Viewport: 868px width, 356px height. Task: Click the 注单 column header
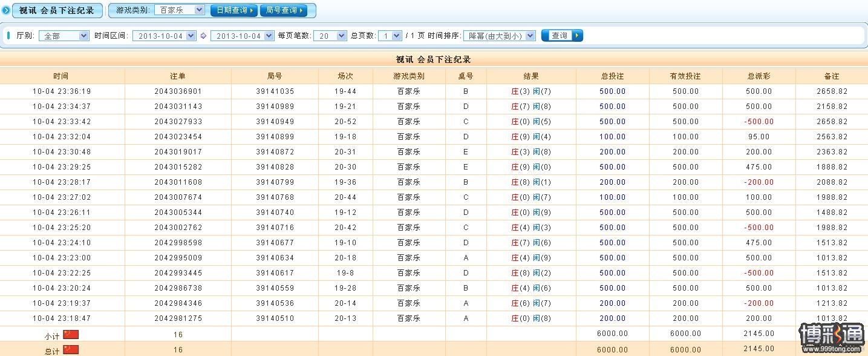pos(178,76)
